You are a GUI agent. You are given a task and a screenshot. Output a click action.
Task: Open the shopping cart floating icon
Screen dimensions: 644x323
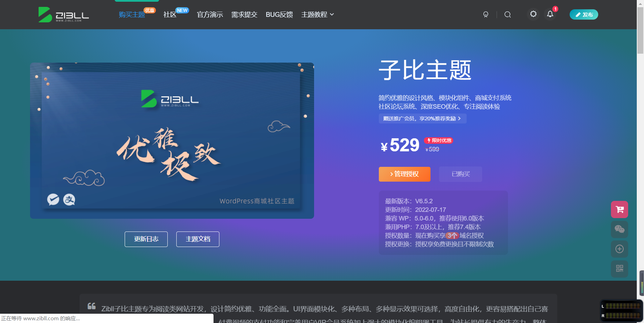[x=619, y=209]
